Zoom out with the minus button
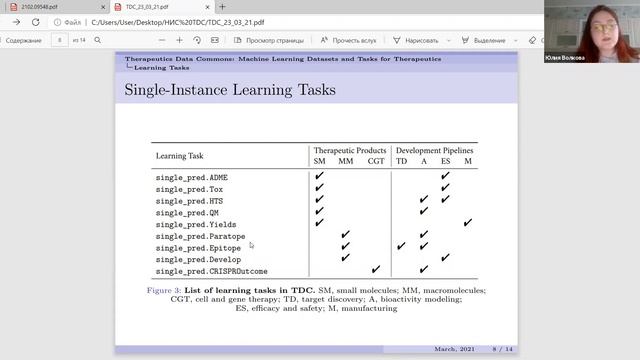The width and height of the screenshot is (640, 360). (162, 40)
